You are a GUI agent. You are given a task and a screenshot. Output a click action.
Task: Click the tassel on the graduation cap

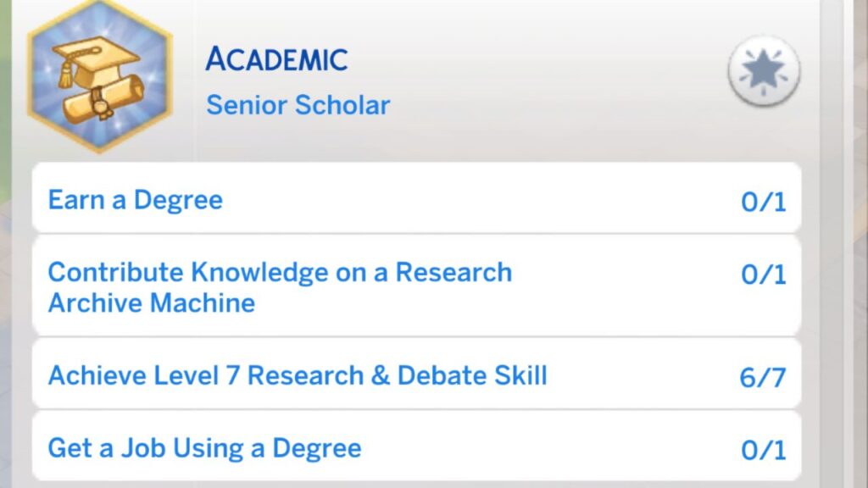tap(66, 76)
